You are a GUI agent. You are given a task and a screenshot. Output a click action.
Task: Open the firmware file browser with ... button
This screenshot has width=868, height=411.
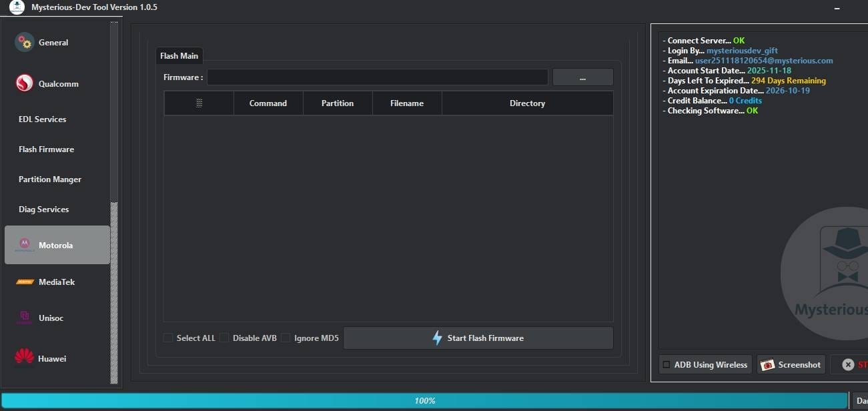pyautogui.click(x=582, y=77)
